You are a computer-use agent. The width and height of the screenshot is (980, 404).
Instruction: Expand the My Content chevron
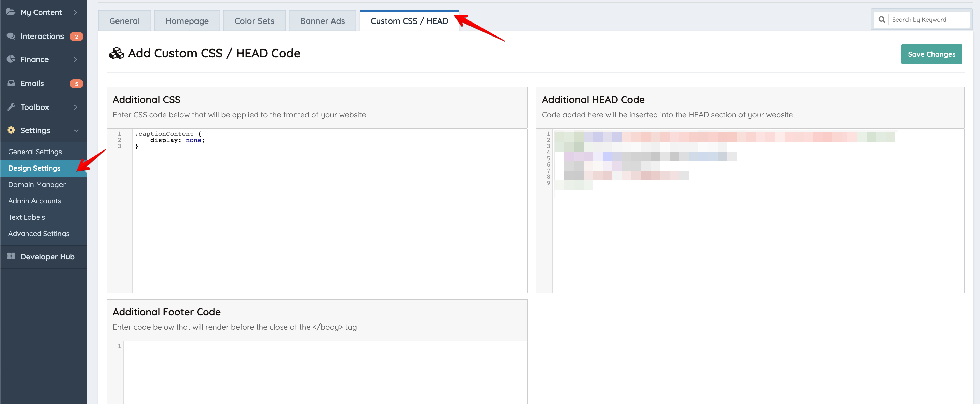pyautogui.click(x=76, y=12)
